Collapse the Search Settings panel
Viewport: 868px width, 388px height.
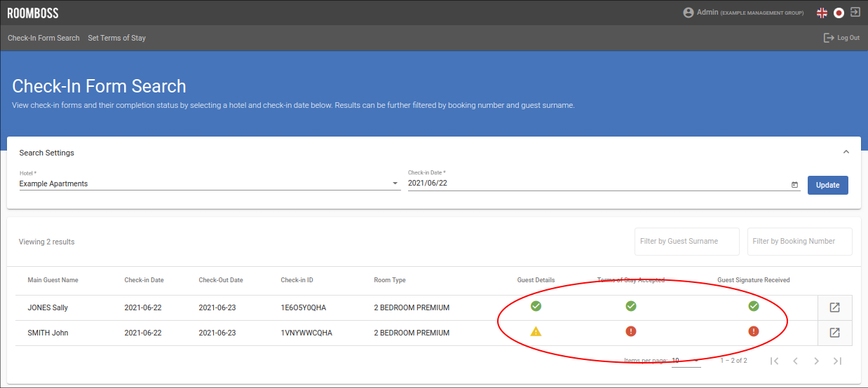[846, 152]
